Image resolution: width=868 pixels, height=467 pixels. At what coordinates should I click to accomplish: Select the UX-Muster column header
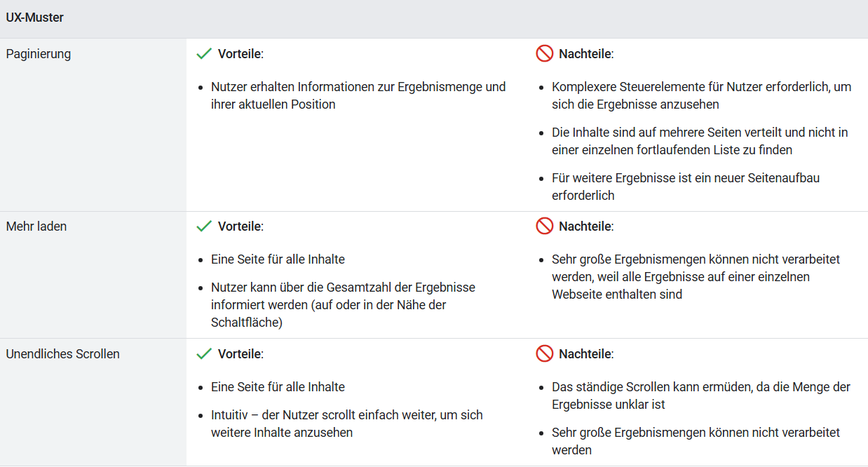click(35, 18)
